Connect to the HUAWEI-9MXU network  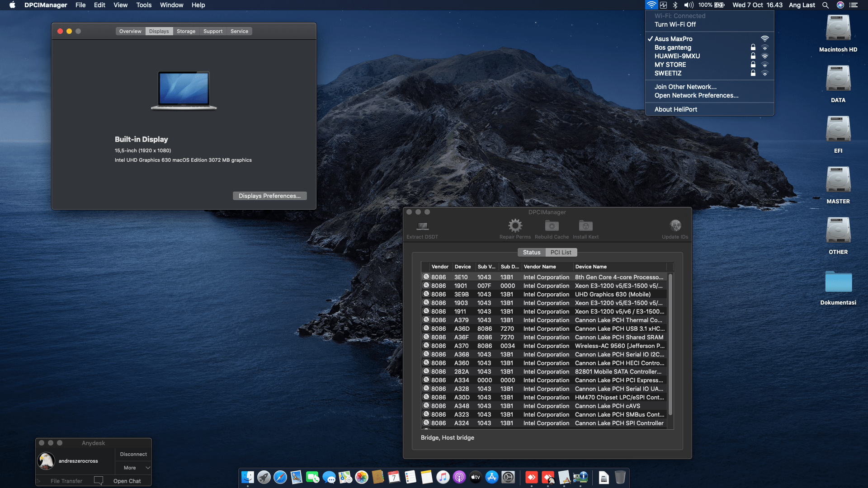pos(677,56)
